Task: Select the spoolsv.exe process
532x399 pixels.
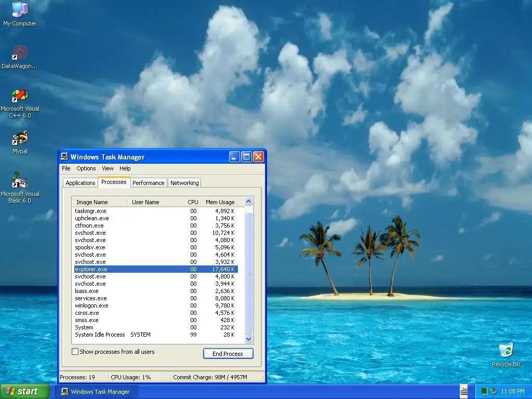Action: pyautogui.click(x=156, y=247)
